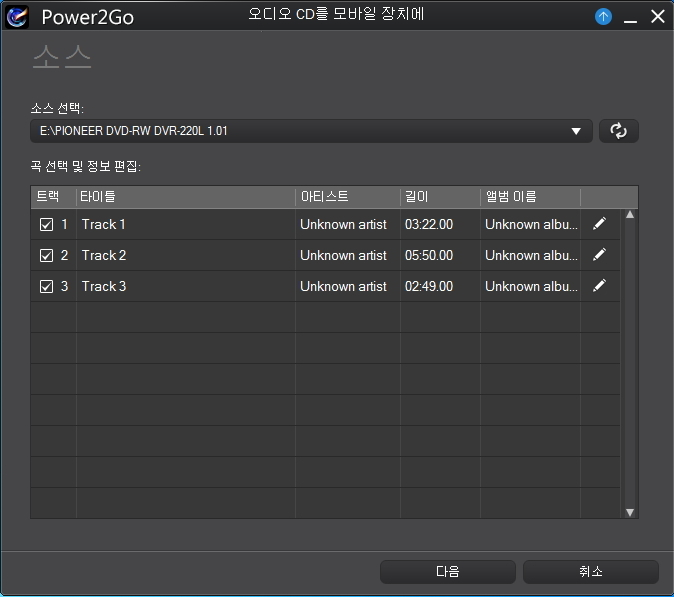Click scrollbar up arrow in track list
This screenshot has height=597, width=674.
630,214
